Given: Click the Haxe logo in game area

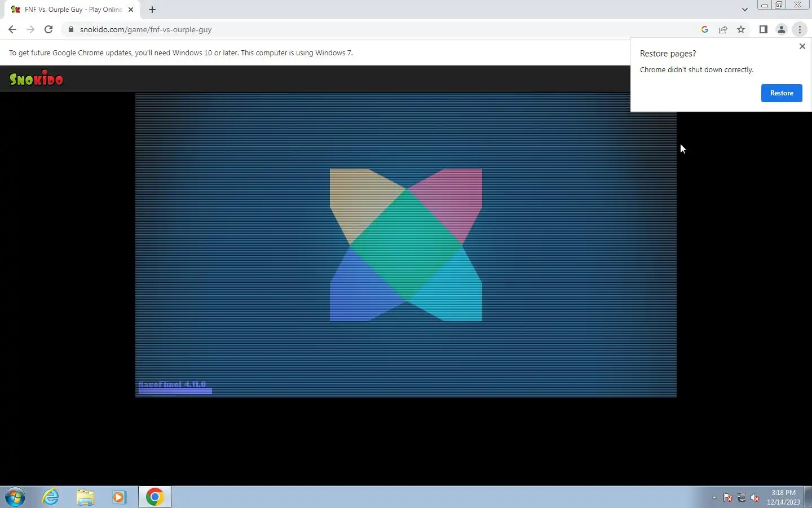Looking at the screenshot, I should click(406, 245).
